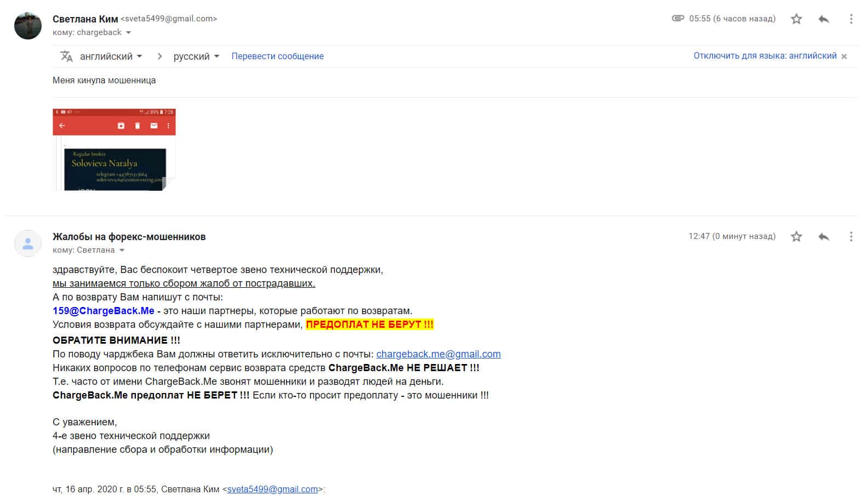Click the 159@ChargeBack.Me address

[x=104, y=311]
